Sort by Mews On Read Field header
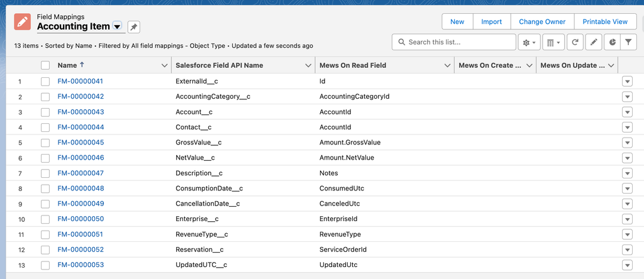This screenshot has height=279, width=644. [x=353, y=65]
